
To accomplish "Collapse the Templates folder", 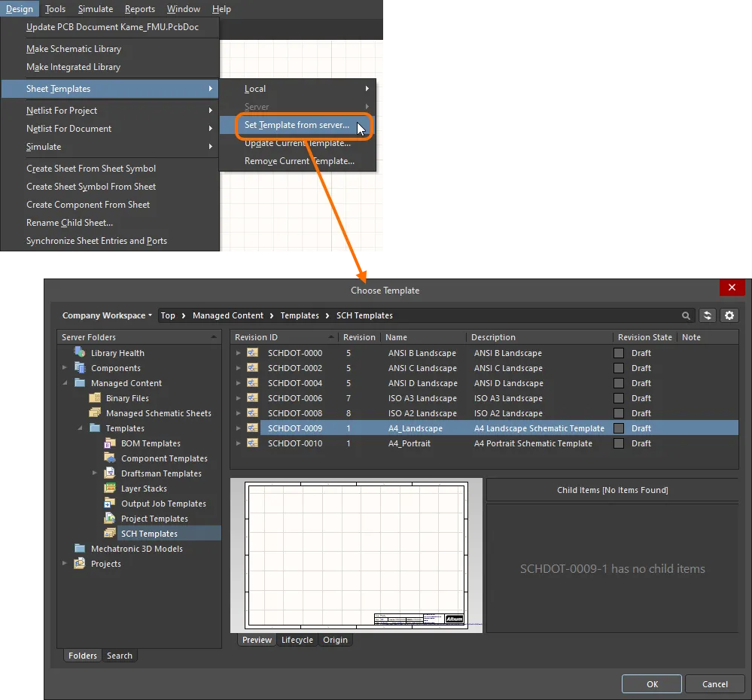I will pos(80,428).
